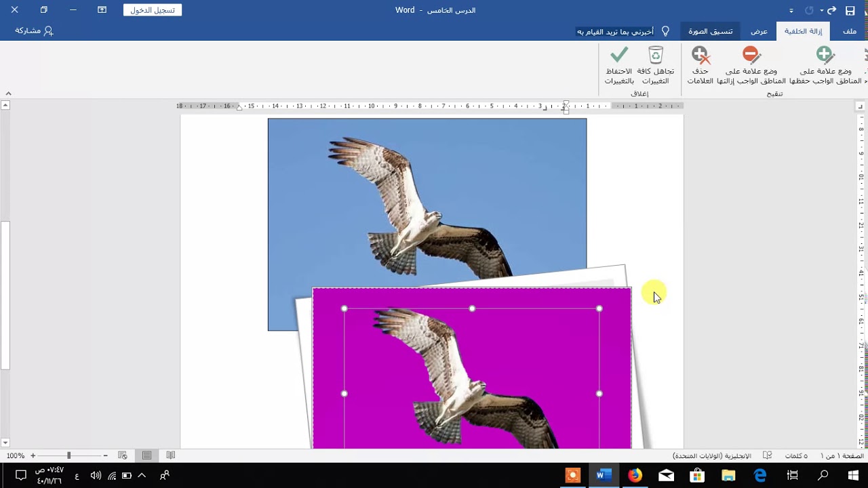Switch to Read Mode view in status bar
This screenshot has width=868, height=488.
point(170,455)
